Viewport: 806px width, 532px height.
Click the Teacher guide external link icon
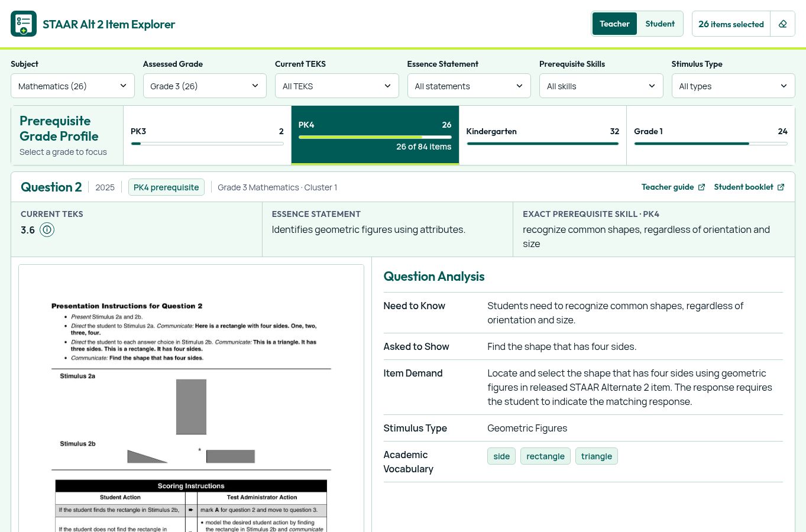[701, 187]
